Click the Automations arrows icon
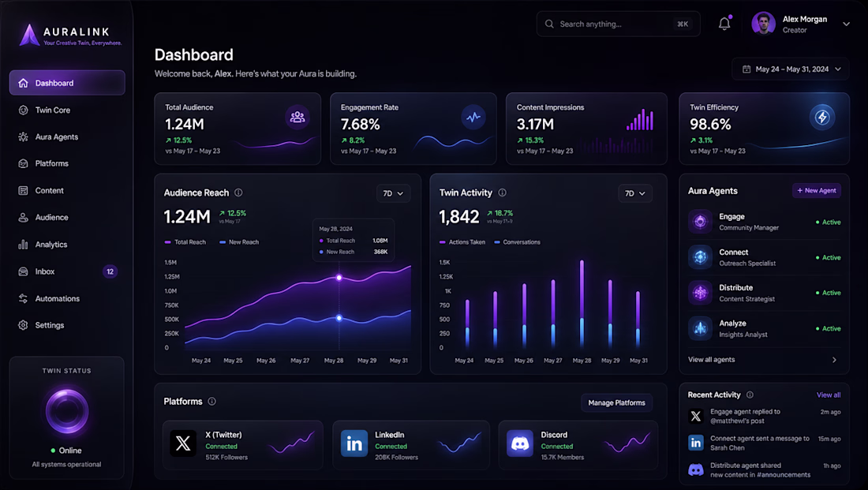 coord(23,298)
